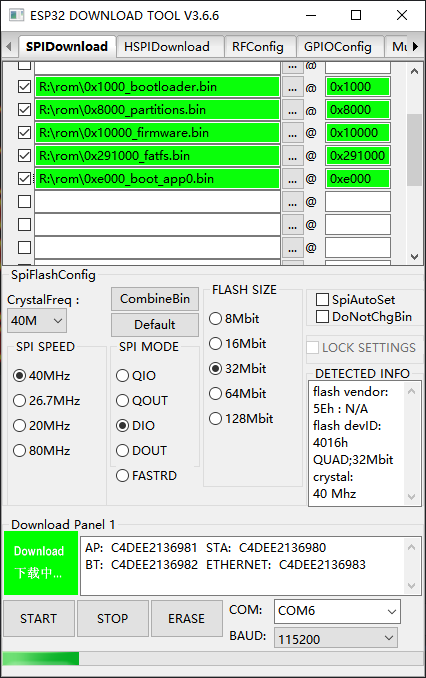Click the file list scrollbar thumb
Image resolution: width=426 pixels, height=678 pixels.
click(414, 150)
